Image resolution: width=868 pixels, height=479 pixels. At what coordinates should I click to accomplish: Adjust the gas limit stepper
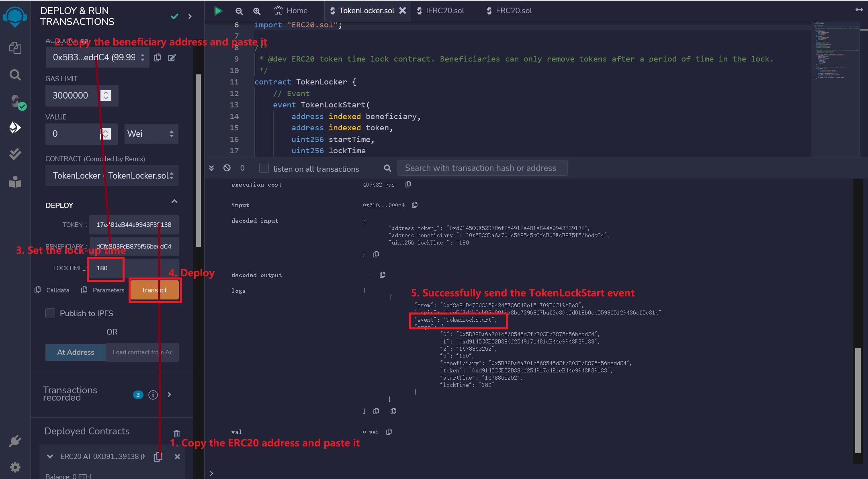106,95
